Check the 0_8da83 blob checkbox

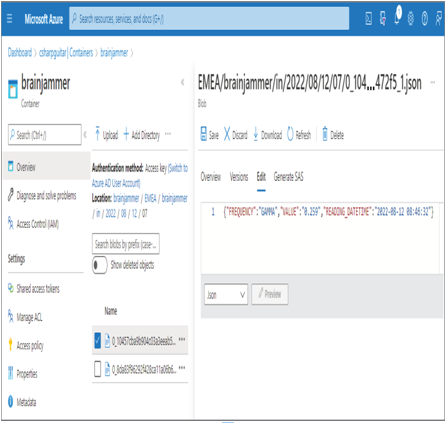tap(97, 369)
